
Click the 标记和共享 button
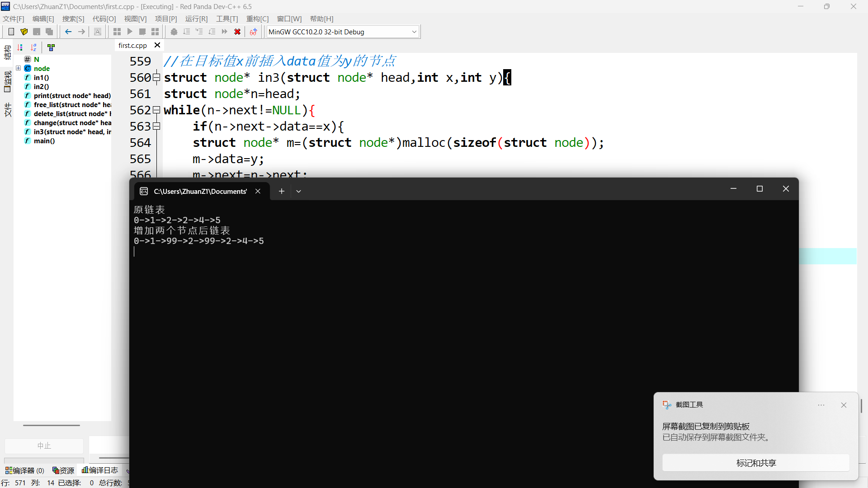point(755,463)
